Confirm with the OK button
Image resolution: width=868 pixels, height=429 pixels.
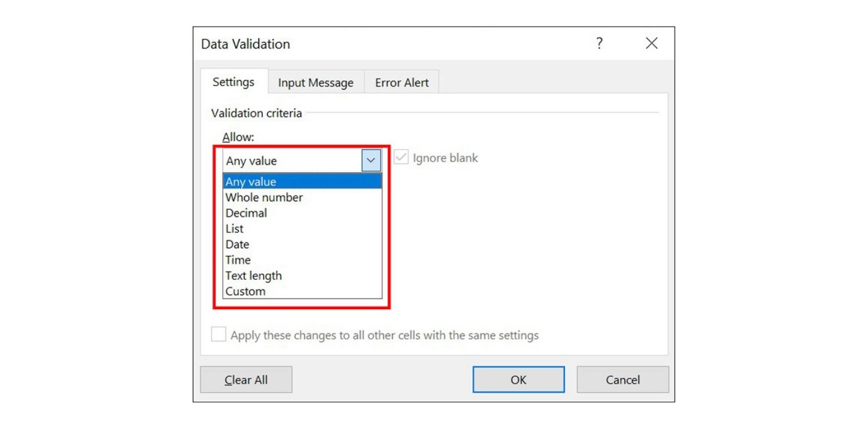tap(518, 379)
